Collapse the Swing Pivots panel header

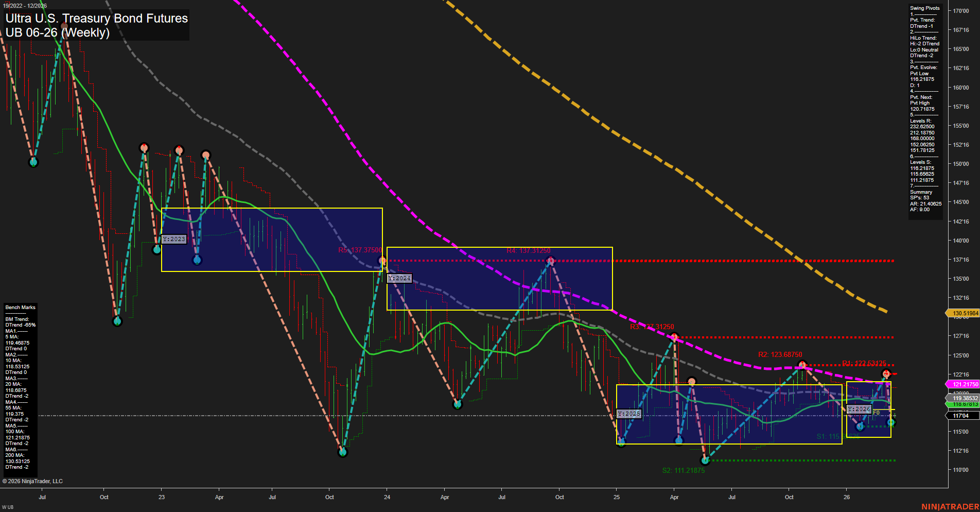[924, 8]
